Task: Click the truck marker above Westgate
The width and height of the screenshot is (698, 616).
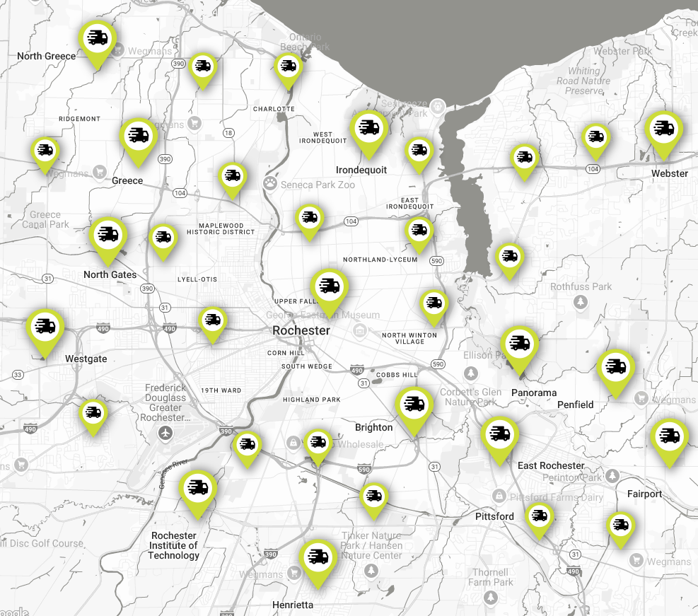Action: coord(46,327)
